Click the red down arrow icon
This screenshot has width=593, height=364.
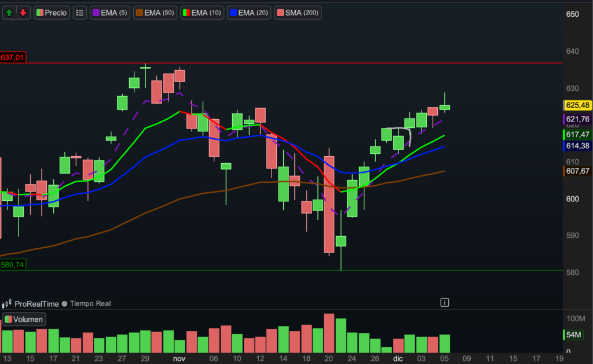point(23,12)
